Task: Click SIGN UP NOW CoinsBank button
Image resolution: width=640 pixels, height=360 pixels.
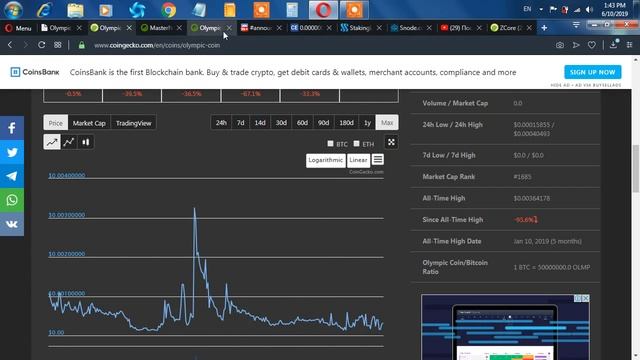Action: click(x=593, y=72)
